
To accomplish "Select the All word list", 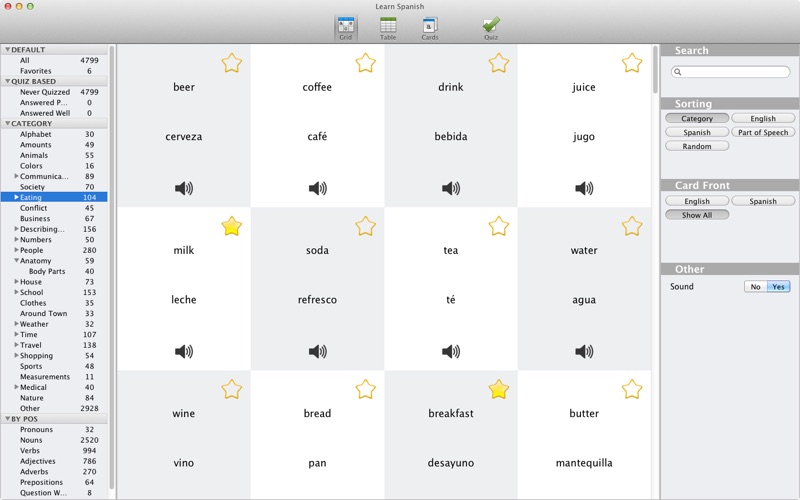I will (54, 60).
